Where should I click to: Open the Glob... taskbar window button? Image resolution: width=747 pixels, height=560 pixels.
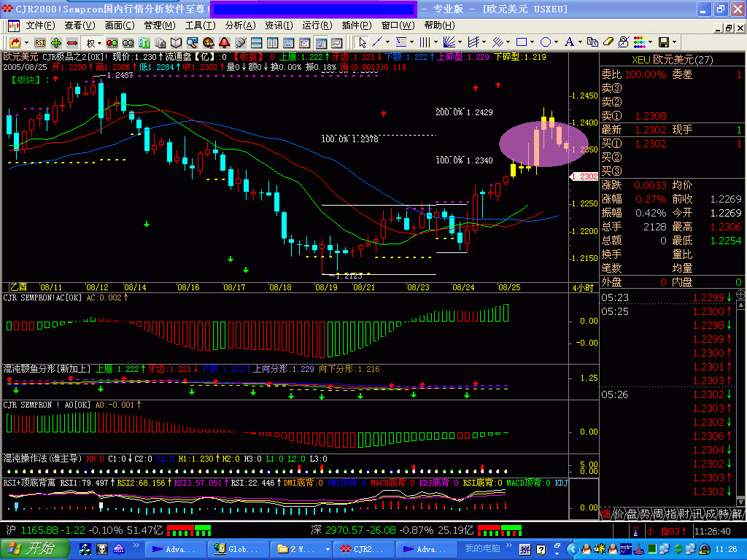coord(239,549)
